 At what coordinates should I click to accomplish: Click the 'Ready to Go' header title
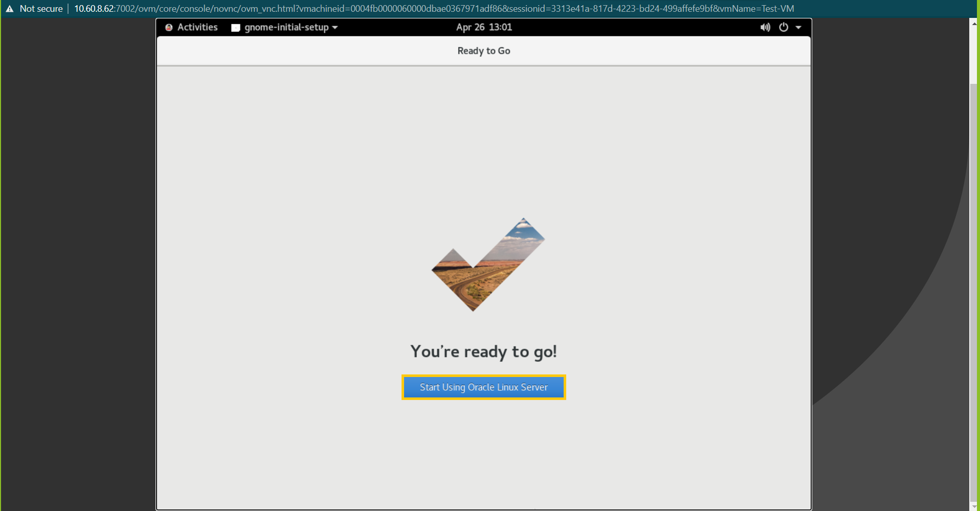click(484, 51)
